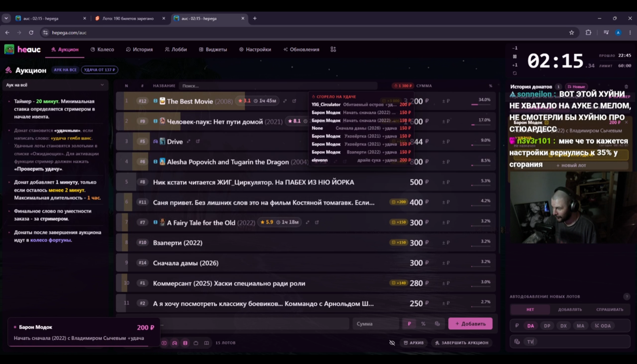Toggle the DX donation source chip
Viewport: 637px width, 364px height.
click(x=563, y=326)
